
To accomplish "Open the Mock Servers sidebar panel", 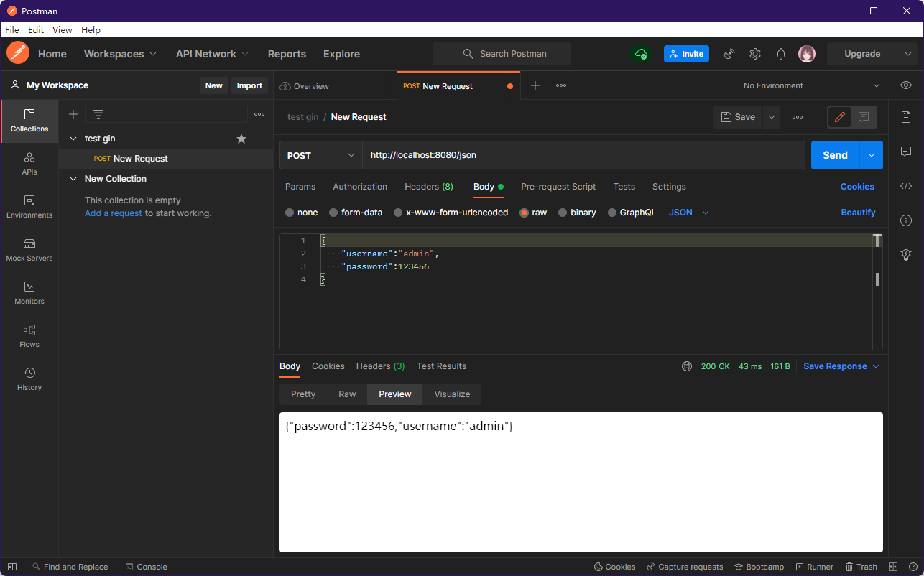I will tap(29, 250).
